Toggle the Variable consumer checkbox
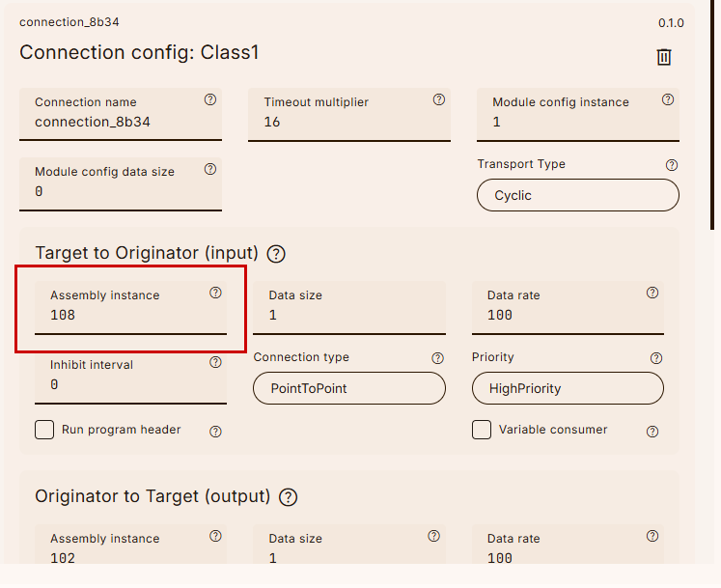Image resolution: width=721 pixels, height=588 pixels. click(x=482, y=430)
